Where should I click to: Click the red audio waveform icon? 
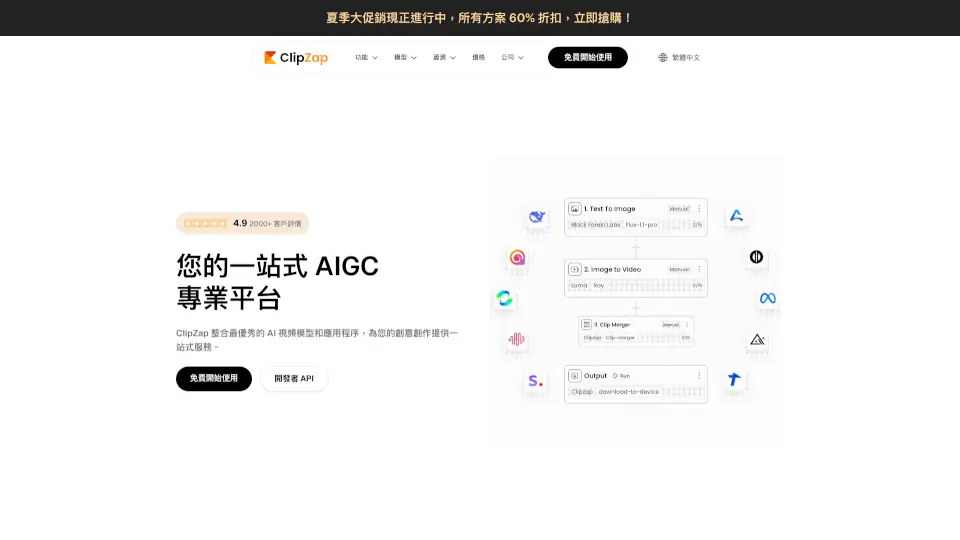tap(516, 339)
